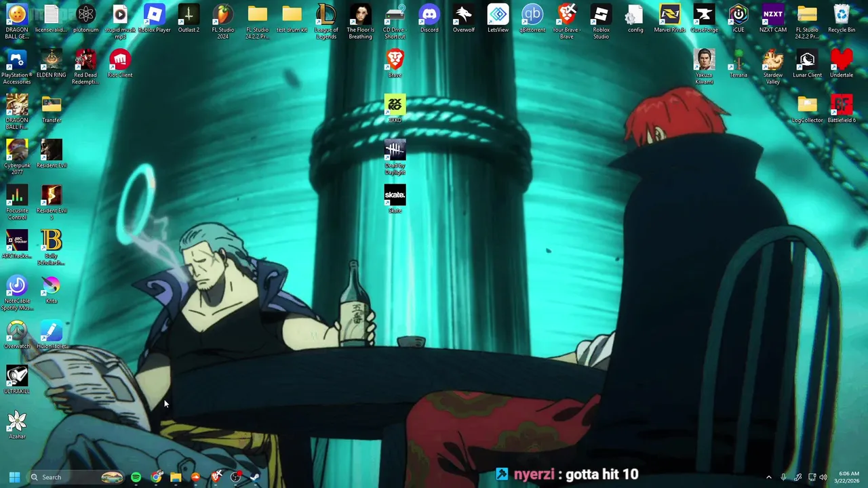Launch Cyberpunk 2077 desktop shortcut
The image size is (868, 488).
(x=17, y=157)
